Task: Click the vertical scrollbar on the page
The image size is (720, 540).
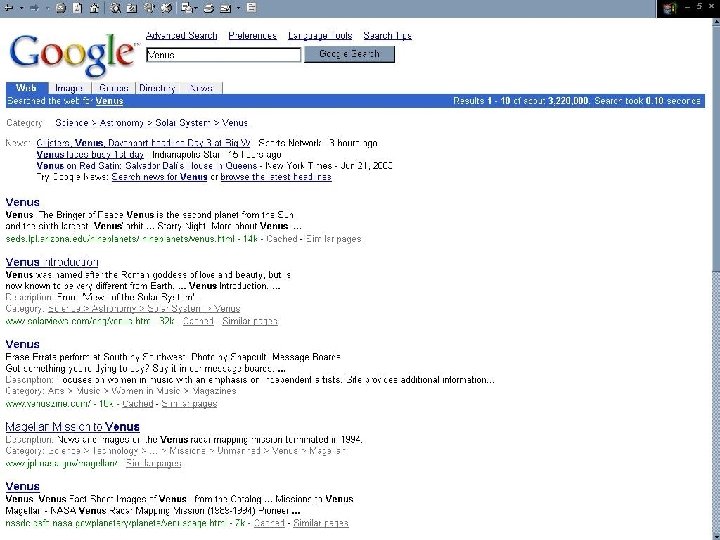Action: 715,279
